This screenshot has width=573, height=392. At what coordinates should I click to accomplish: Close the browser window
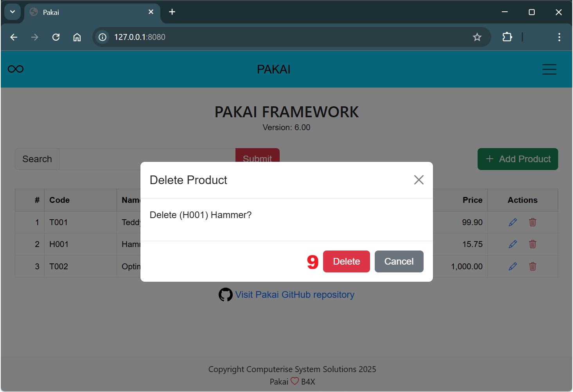click(x=559, y=12)
